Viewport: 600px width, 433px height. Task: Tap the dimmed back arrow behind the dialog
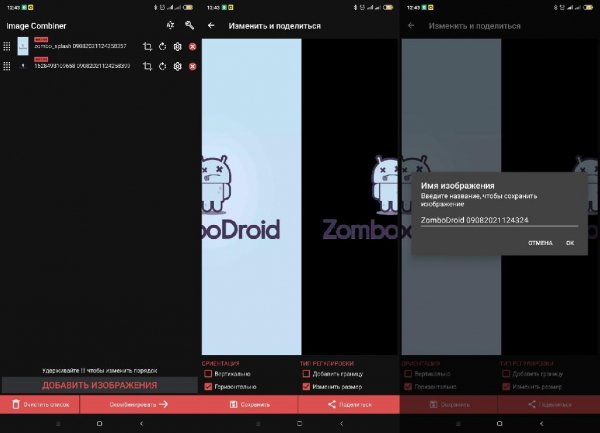[x=411, y=26]
